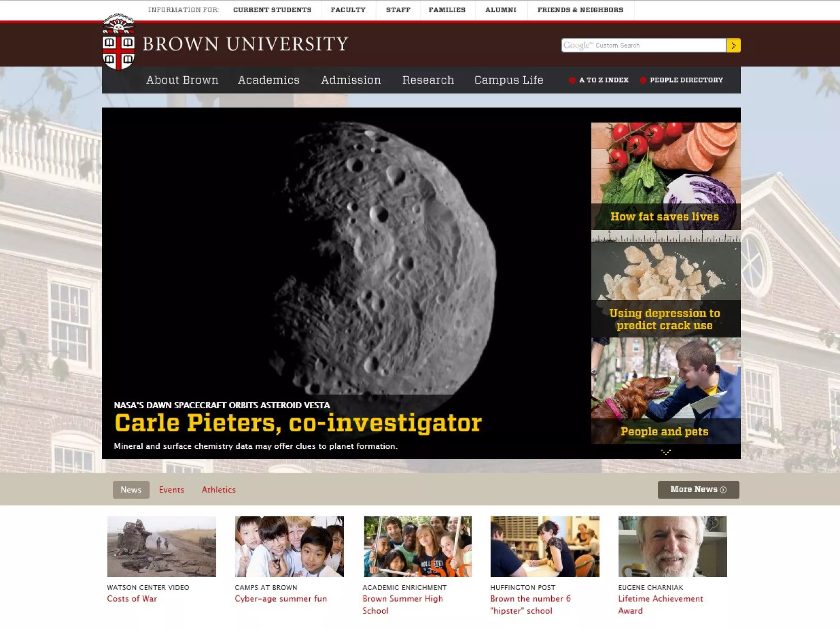Click the red bullet beside People Directory
The width and height of the screenshot is (840, 630).
(643, 80)
